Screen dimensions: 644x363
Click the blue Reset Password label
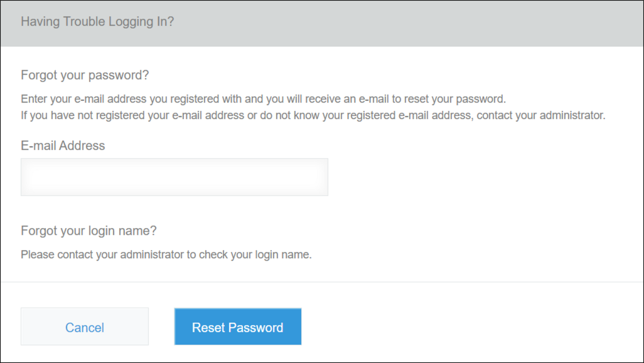(238, 326)
